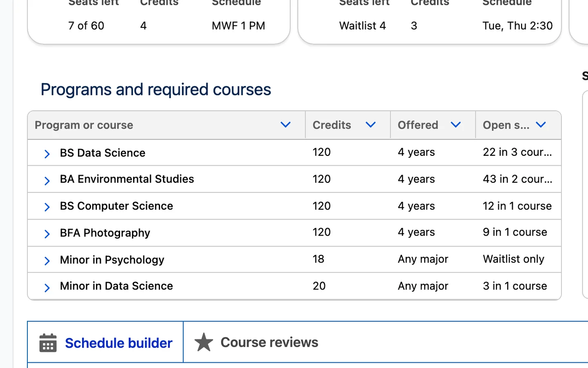Select the BS Data Science program name

pyautogui.click(x=102, y=153)
